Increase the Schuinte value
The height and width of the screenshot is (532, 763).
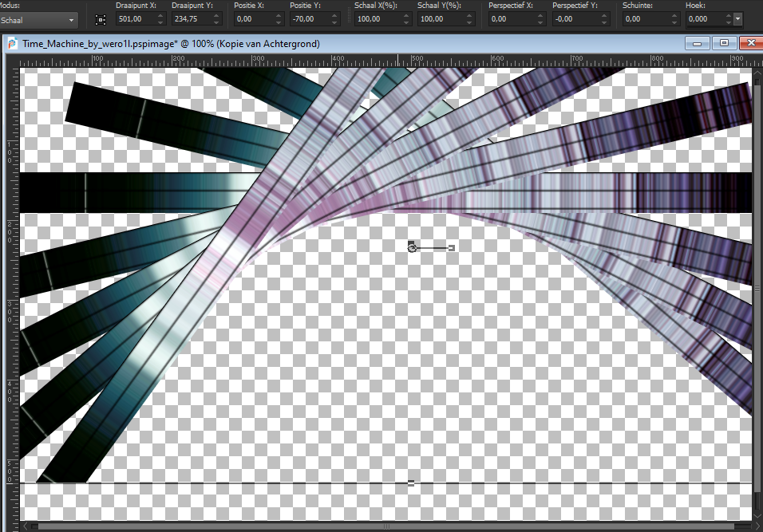click(x=674, y=16)
